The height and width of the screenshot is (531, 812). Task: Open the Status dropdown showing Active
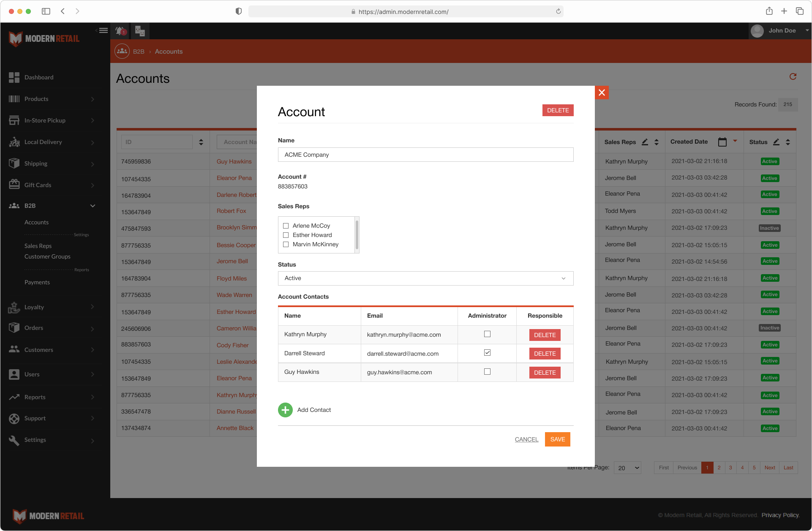(425, 278)
